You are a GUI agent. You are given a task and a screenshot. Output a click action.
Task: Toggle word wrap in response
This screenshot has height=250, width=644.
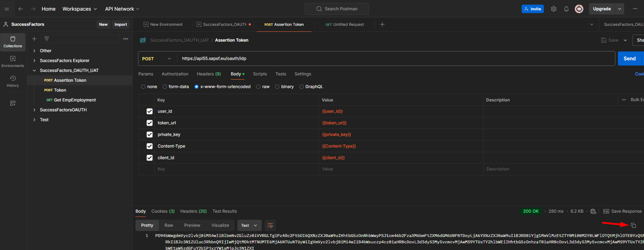tap(270, 225)
